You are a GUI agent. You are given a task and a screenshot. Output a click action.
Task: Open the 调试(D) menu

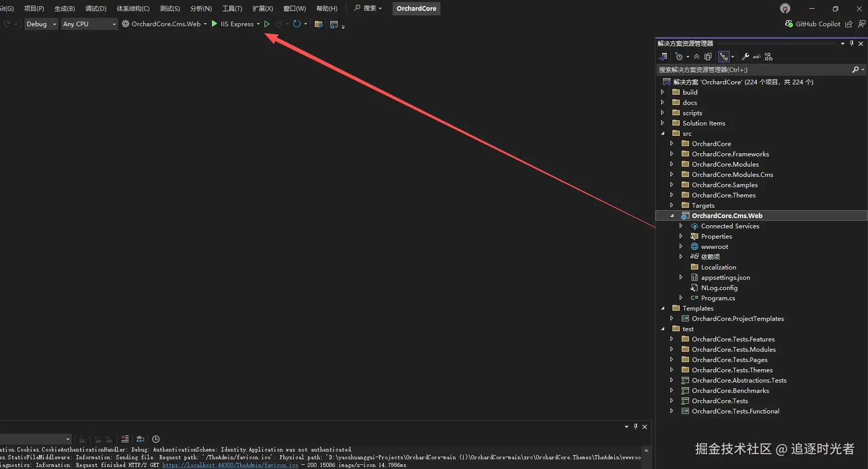(x=96, y=8)
